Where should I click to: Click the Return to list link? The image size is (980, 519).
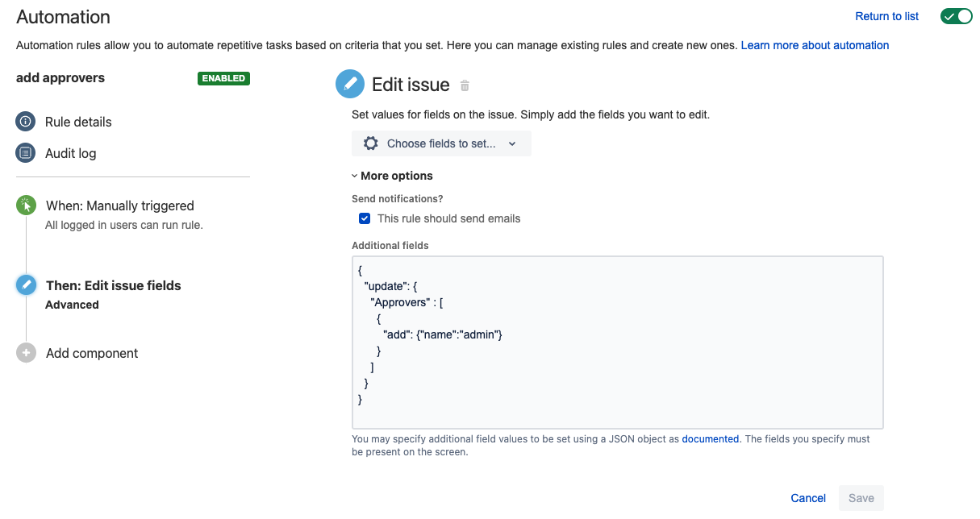[886, 16]
